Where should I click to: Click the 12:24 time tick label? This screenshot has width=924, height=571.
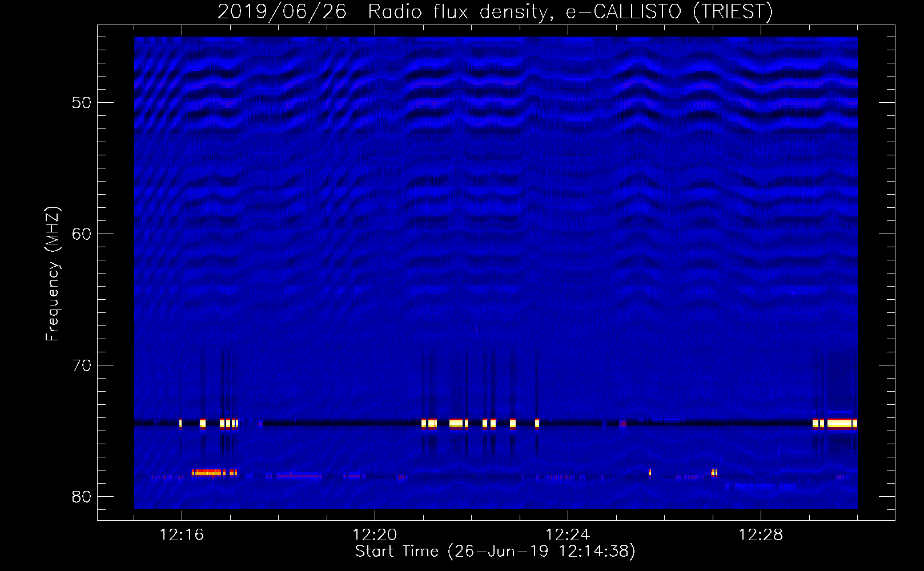pos(568,535)
